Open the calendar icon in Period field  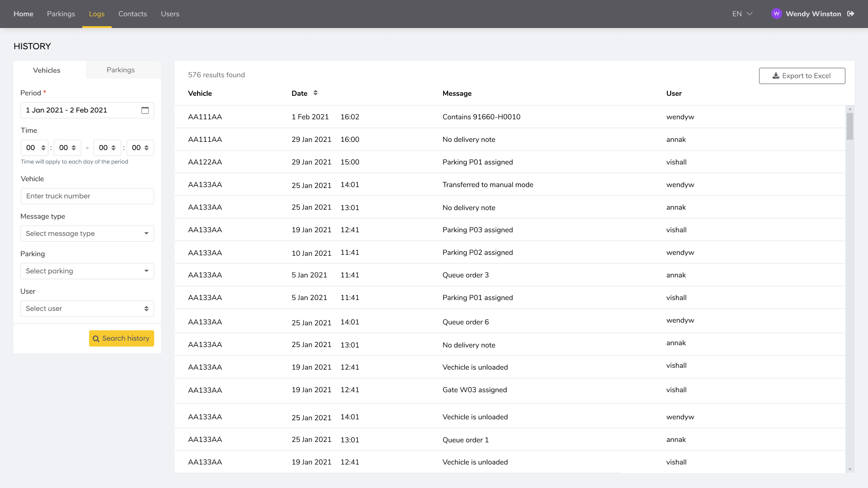(x=145, y=110)
